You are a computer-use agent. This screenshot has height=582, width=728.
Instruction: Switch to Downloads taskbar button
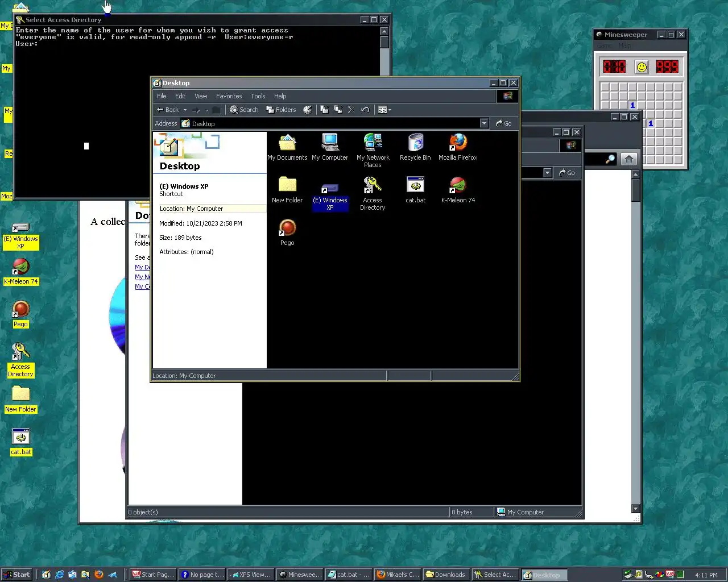coord(447,575)
